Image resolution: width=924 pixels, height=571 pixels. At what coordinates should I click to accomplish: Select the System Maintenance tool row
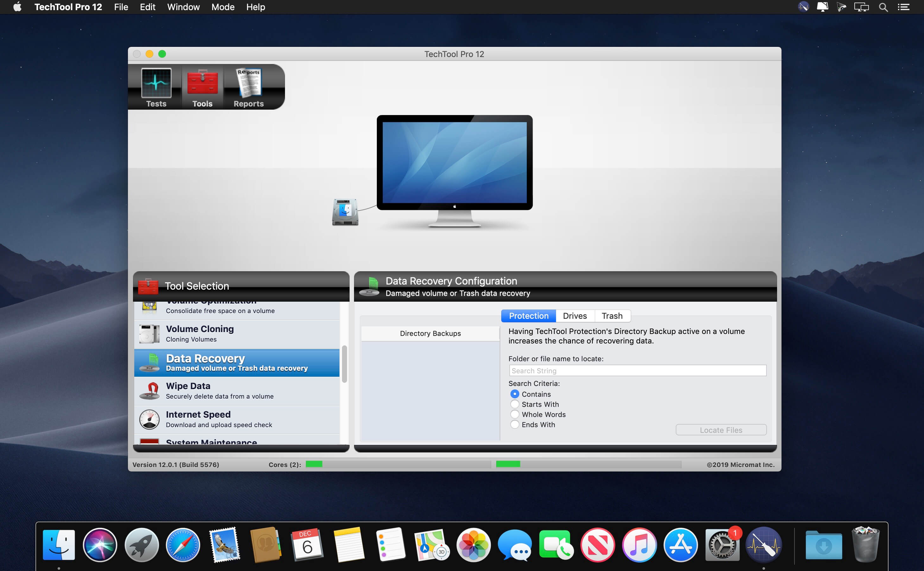237,439
